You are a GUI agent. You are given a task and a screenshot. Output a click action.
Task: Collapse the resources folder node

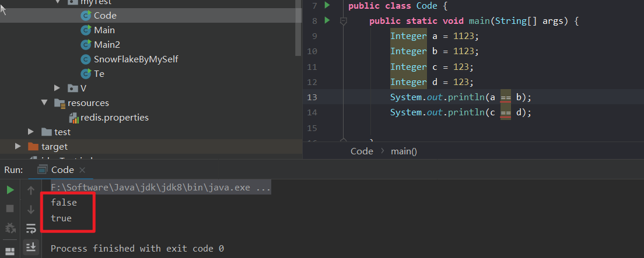[x=44, y=103]
